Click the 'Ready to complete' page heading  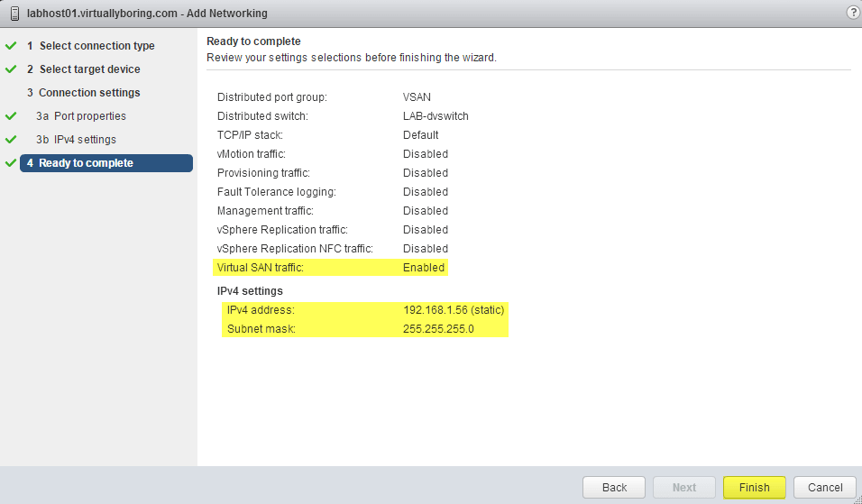(253, 41)
